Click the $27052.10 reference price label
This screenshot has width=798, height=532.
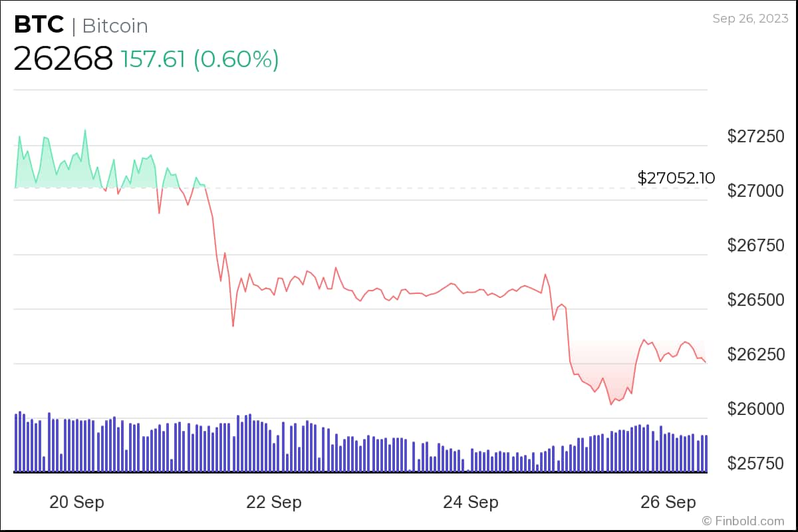point(676,178)
